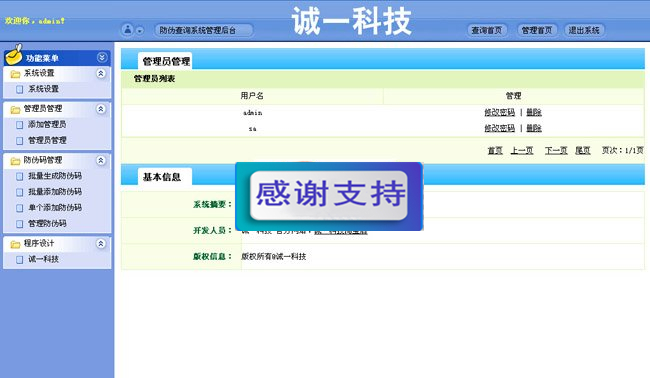Open 批量生成防伪码 menu entry
The image size is (650, 378).
pyautogui.click(x=55, y=176)
